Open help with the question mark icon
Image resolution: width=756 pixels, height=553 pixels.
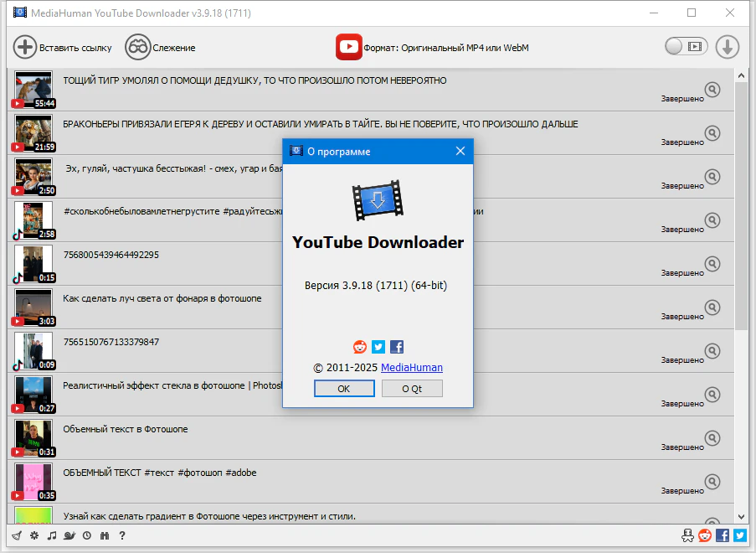click(x=122, y=535)
